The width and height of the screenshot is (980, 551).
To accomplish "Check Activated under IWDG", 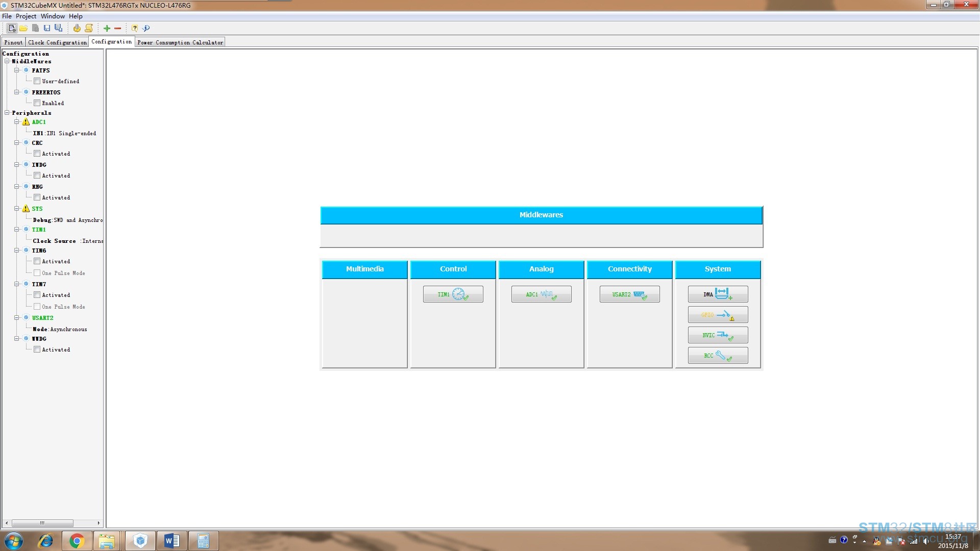I will (x=37, y=176).
